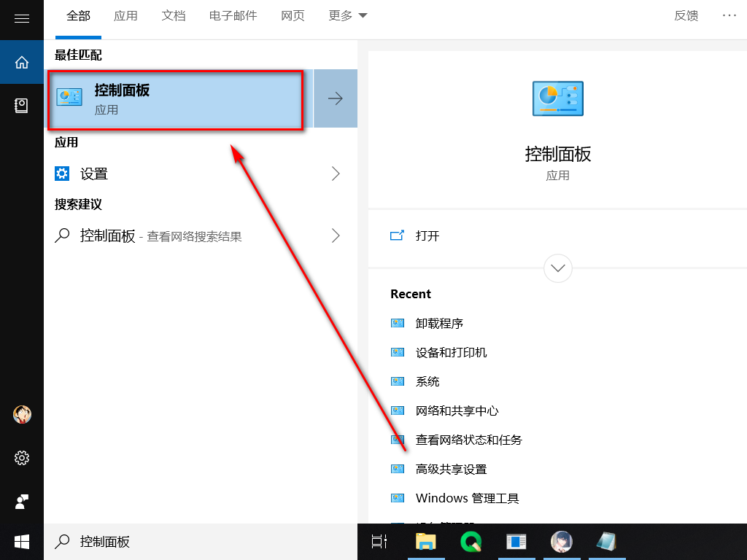Expand the arrow next to 控制面板 result
The height and width of the screenshot is (560, 747).
(336, 98)
